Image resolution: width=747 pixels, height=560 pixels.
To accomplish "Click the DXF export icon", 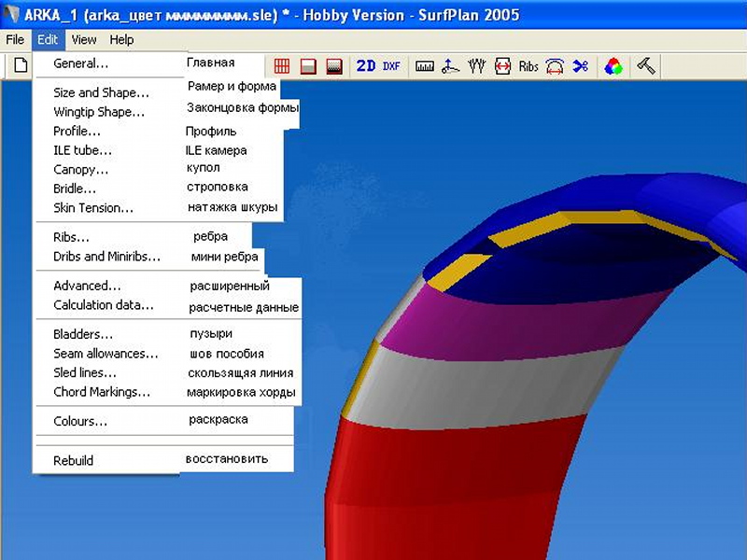I will pos(391,66).
